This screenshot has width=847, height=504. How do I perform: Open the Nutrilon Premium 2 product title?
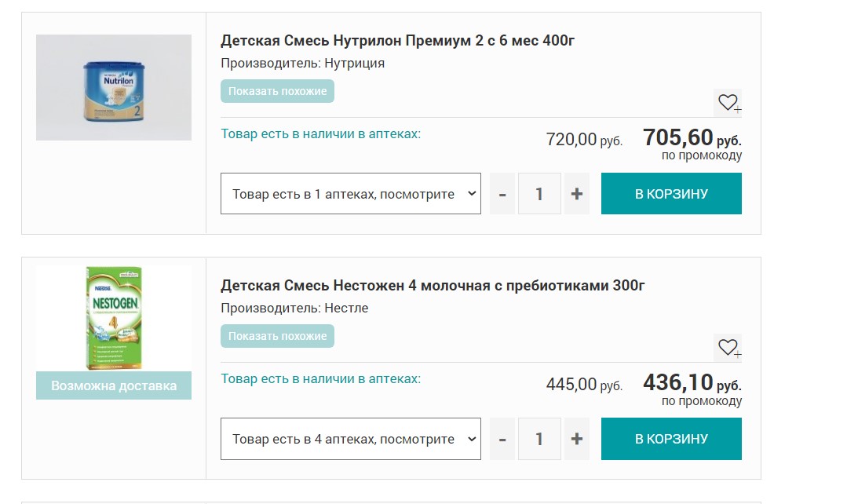[x=398, y=40]
